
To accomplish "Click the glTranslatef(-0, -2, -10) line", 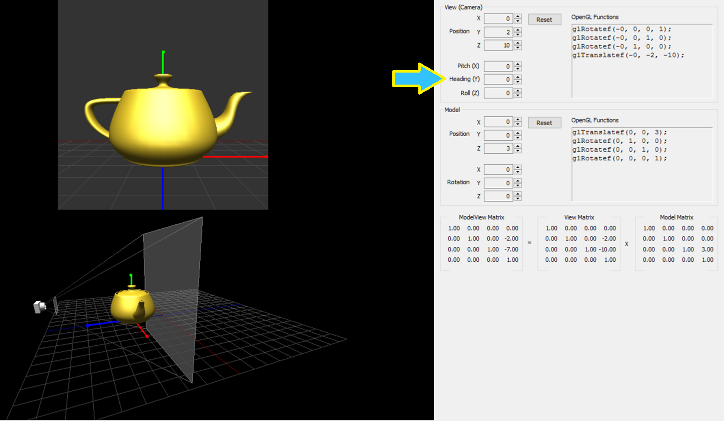I will (628, 55).
